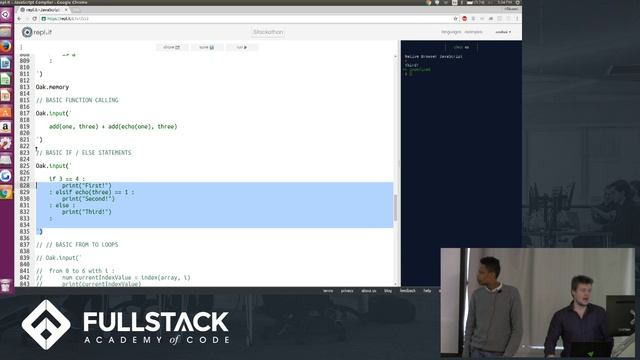Click the 'if 3 == 4 :' line

point(67,179)
